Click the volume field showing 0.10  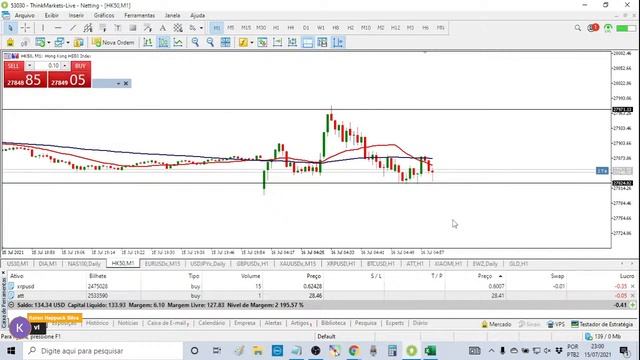(x=48, y=66)
